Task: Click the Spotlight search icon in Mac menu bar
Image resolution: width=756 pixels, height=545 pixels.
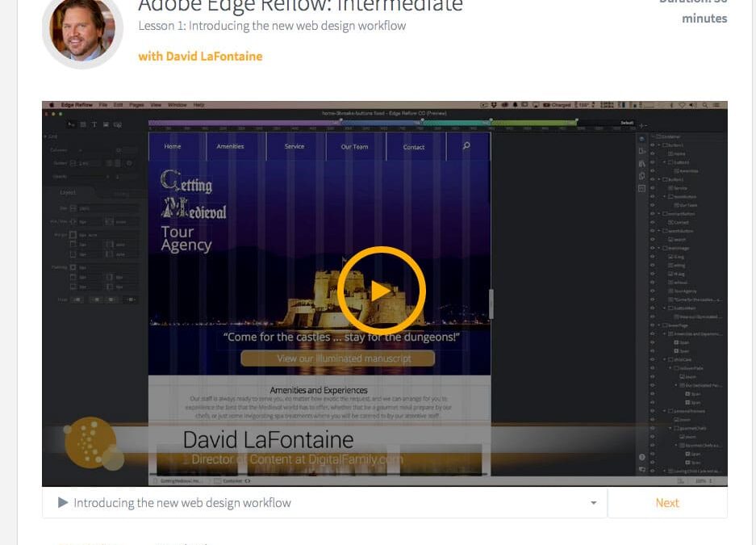Action: point(705,105)
